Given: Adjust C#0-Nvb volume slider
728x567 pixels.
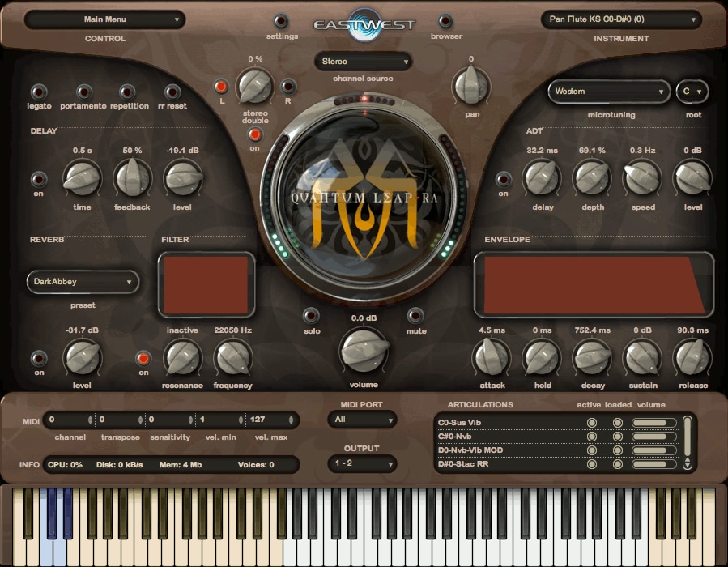Looking at the screenshot, I should coord(654,437).
